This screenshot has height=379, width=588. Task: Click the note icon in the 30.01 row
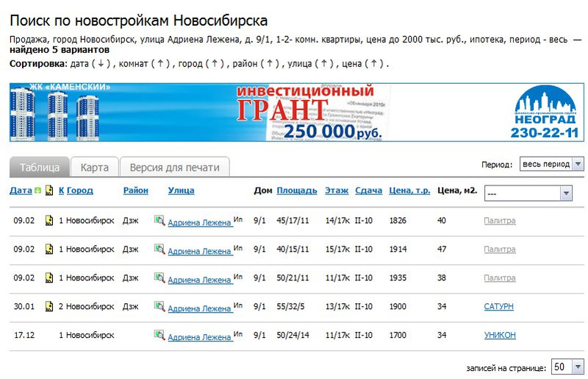point(49,306)
